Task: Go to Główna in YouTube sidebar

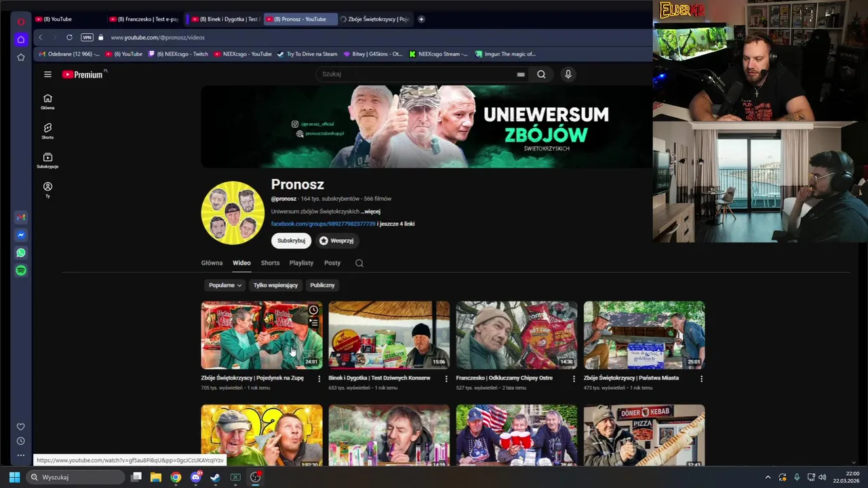Action: [x=47, y=102]
